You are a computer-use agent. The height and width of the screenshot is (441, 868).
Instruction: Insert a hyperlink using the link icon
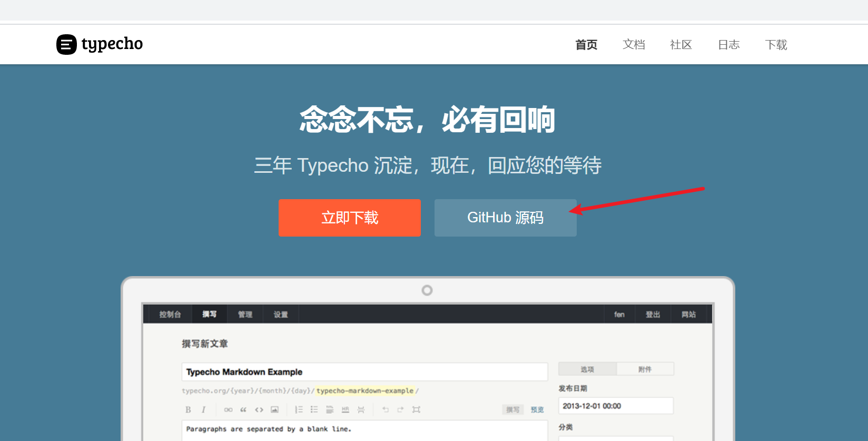(x=228, y=409)
